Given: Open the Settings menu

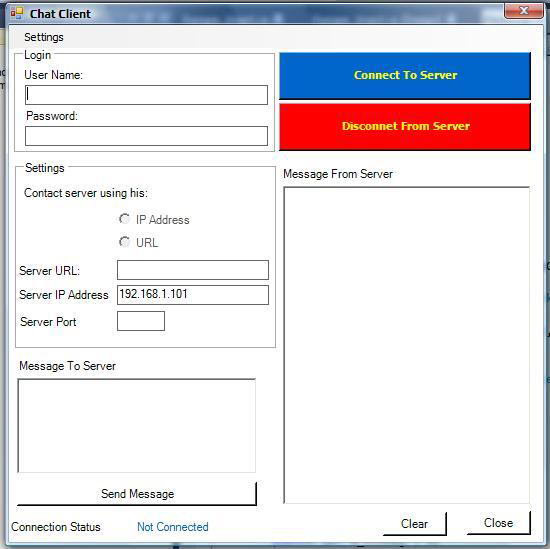Looking at the screenshot, I should 44,37.
